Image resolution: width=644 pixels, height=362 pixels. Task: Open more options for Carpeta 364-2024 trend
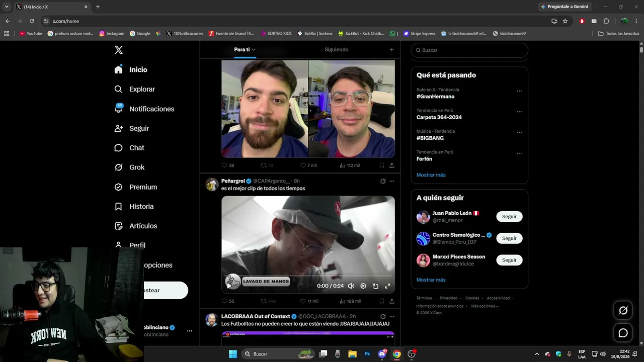(x=519, y=112)
